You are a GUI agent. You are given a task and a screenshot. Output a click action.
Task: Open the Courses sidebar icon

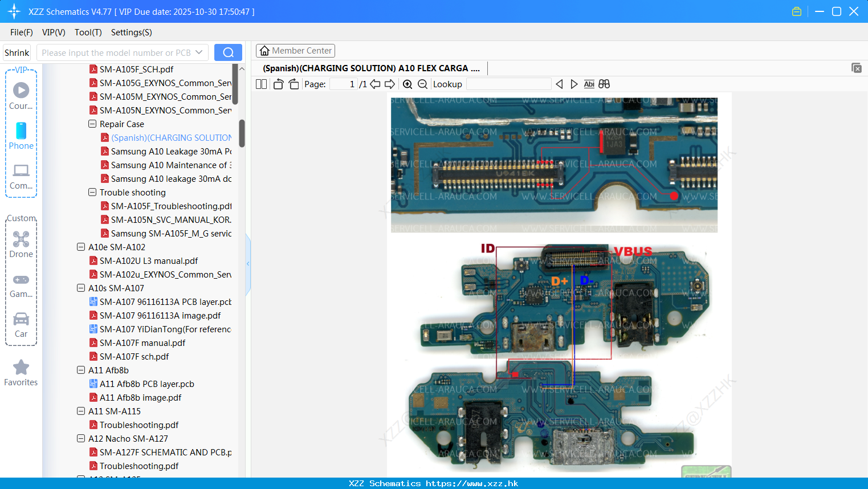[x=21, y=96]
